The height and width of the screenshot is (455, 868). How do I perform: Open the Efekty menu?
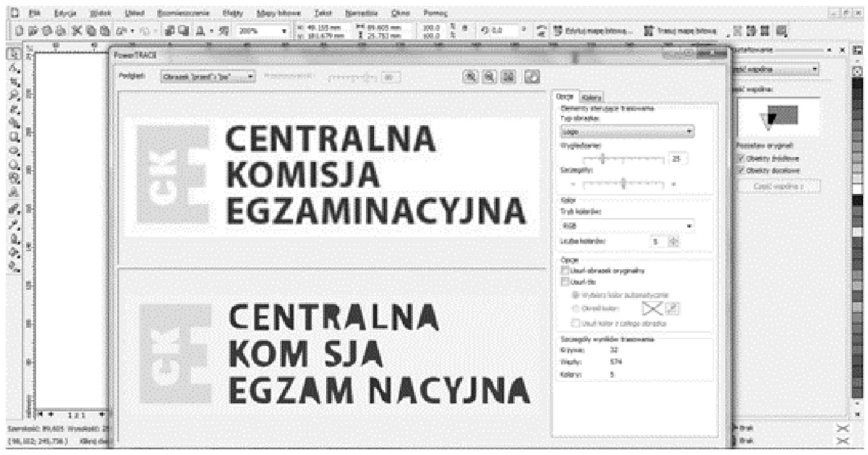point(233,14)
